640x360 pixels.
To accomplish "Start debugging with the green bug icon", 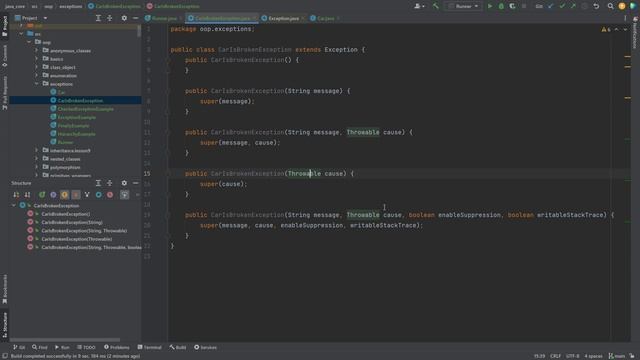I will [x=501, y=6].
